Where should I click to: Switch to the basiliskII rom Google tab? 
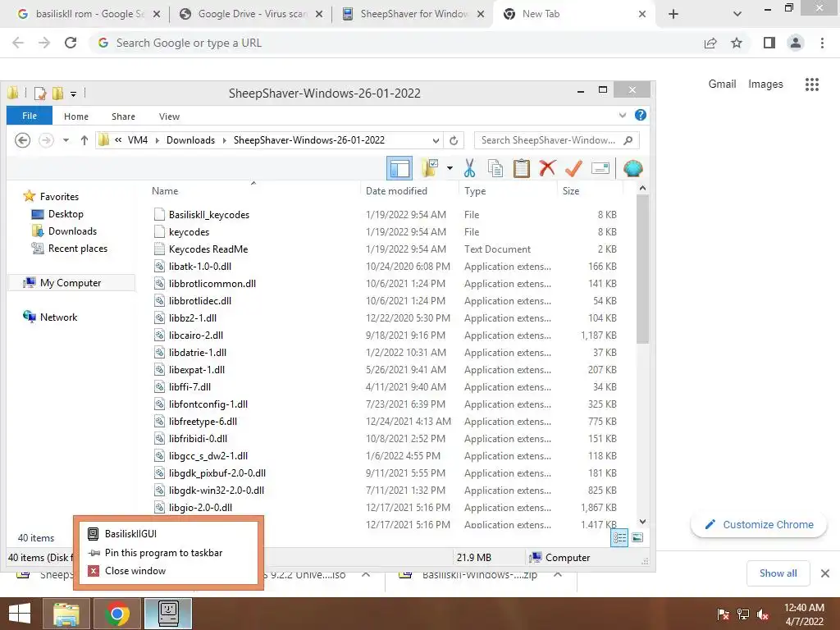click(89, 14)
